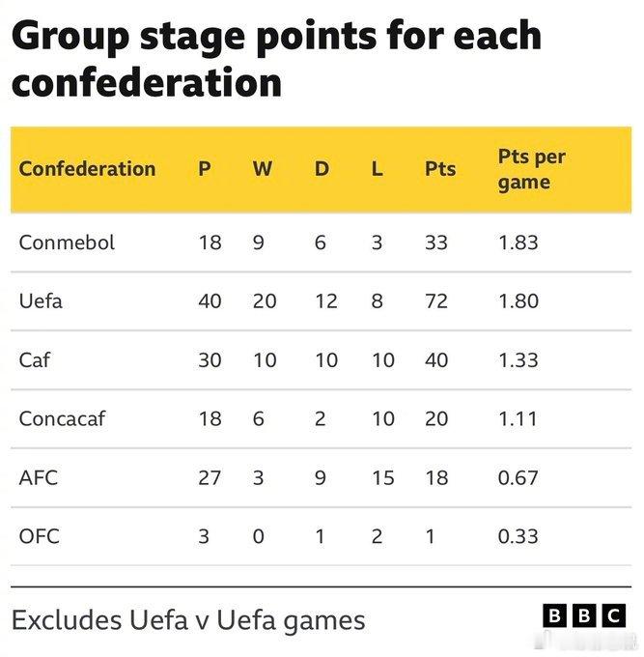Click the BBC logo
This screenshot has height=657, width=644.
pos(584,616)
